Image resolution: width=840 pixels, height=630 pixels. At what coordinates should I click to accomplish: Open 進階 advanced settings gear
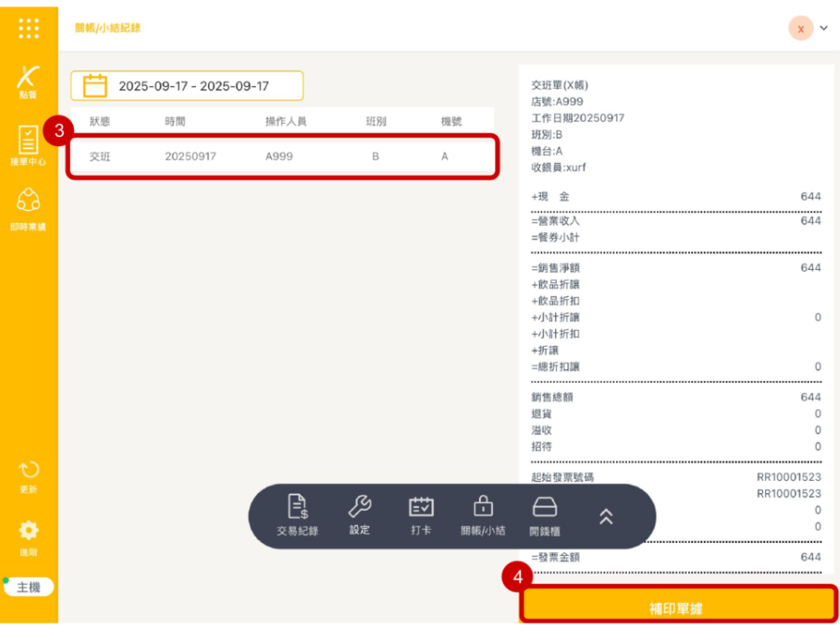point(29,536)
